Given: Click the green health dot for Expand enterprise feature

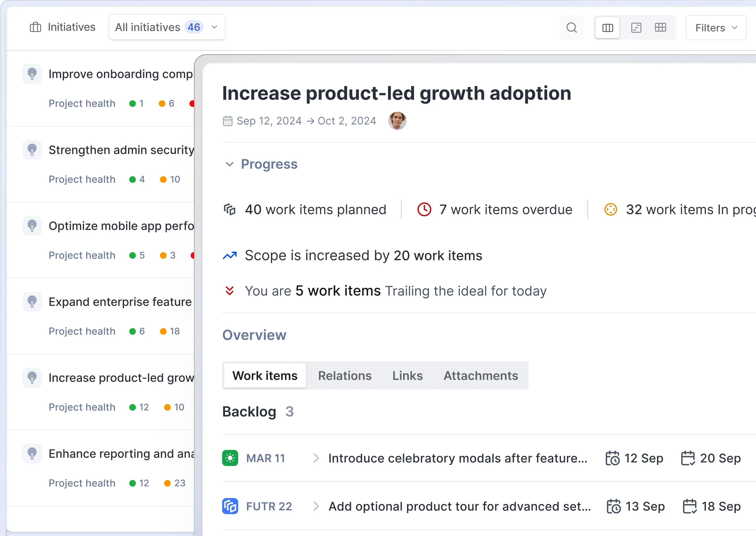Looking at the screenshot, I should click(x=133, y=331).
